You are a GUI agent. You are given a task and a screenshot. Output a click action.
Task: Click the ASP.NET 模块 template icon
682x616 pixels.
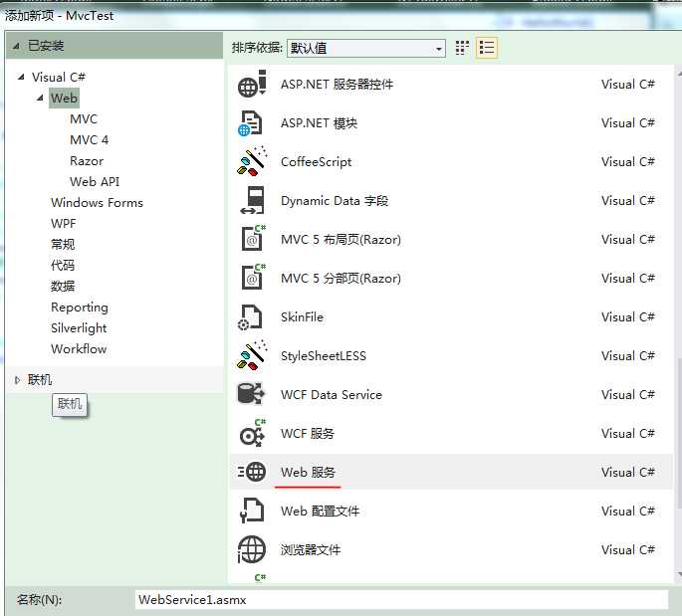pyautogui.click(x=250, y=123)
